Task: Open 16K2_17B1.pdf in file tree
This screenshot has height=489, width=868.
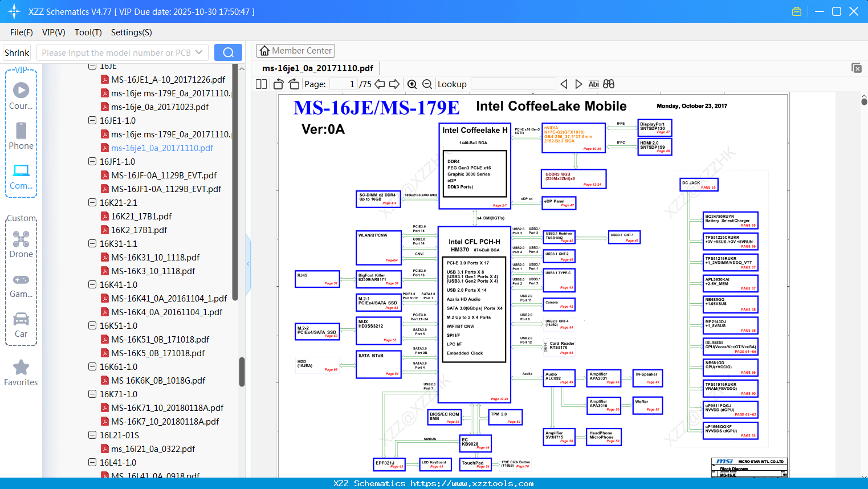Action: pyautogui.click(x=139, y=230)
